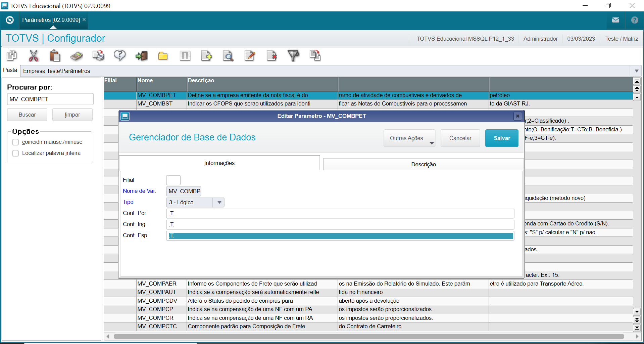Click the delete record icon
The image size is (644, 344).
pos(271,55)
